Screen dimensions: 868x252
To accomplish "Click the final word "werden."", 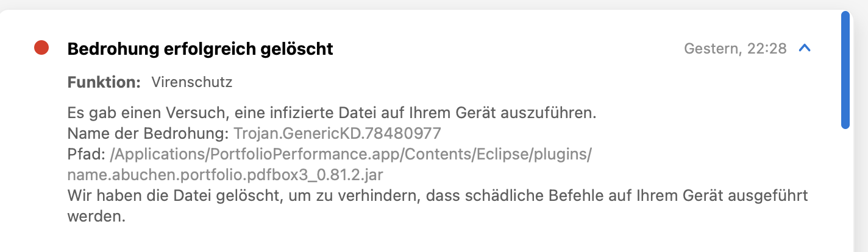I will click(96, 217).
